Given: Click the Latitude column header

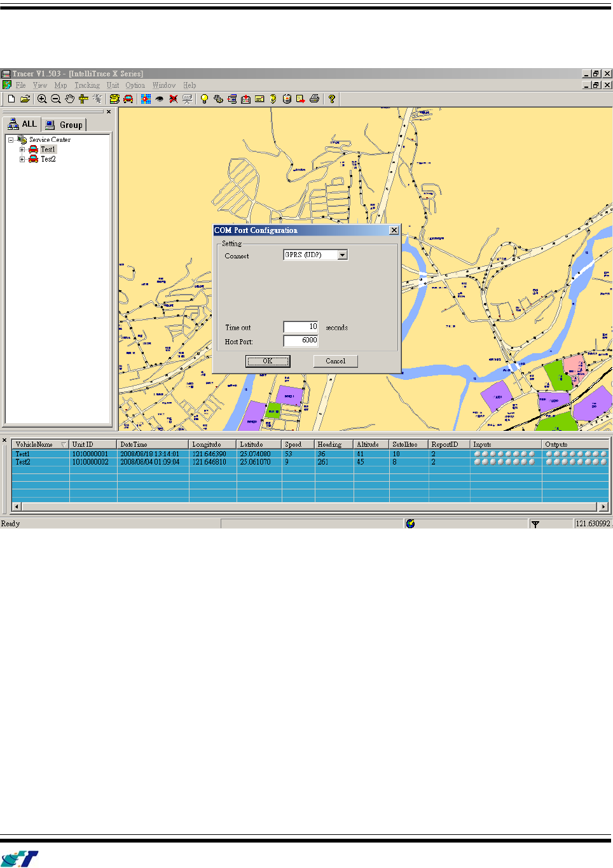Looking at the screenshot, I should (x=259, y=444).
